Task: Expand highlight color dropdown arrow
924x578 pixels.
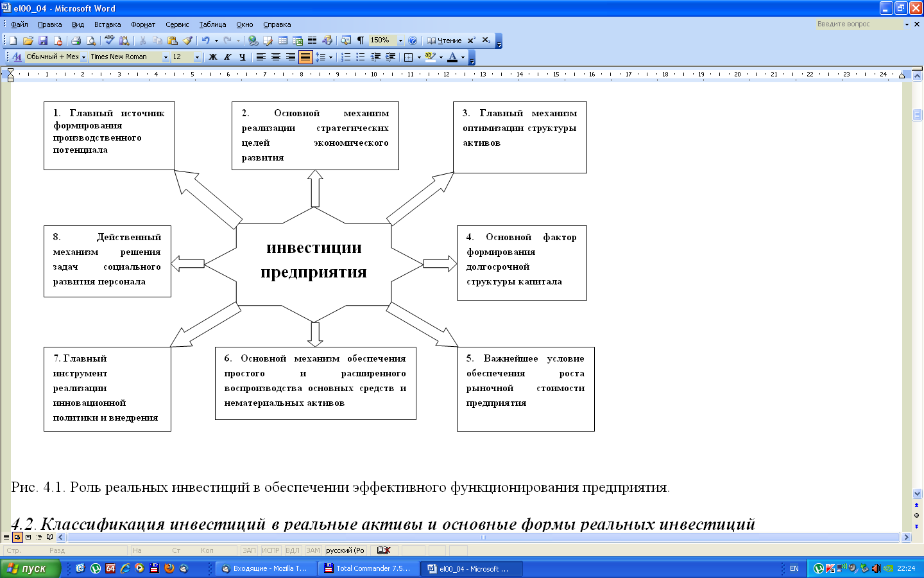Action: click(x=441, y=57)
